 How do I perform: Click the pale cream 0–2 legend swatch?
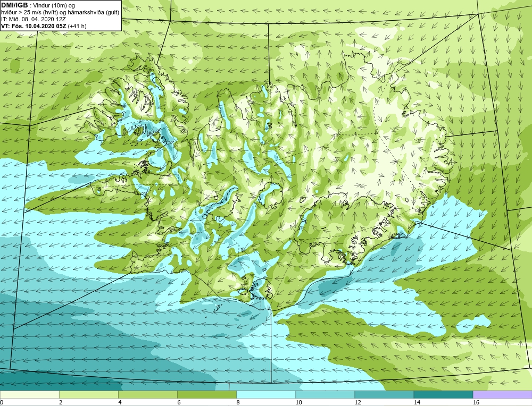29,394
